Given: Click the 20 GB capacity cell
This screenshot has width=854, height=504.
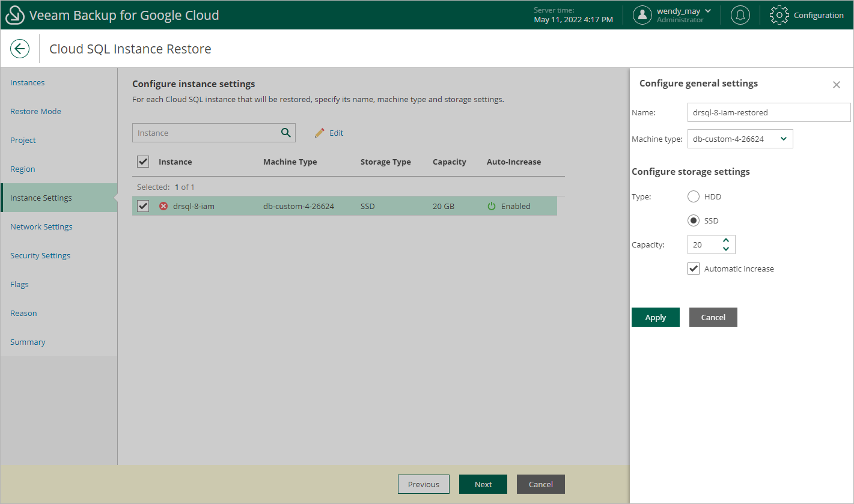Looking at the screenshot, I should 444,206.
